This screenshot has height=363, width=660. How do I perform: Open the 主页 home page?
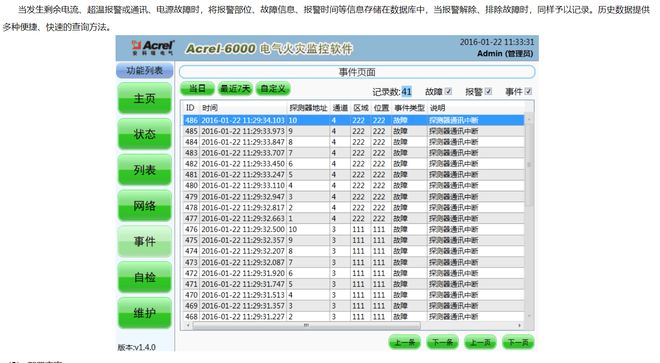[x=144, y=98]
